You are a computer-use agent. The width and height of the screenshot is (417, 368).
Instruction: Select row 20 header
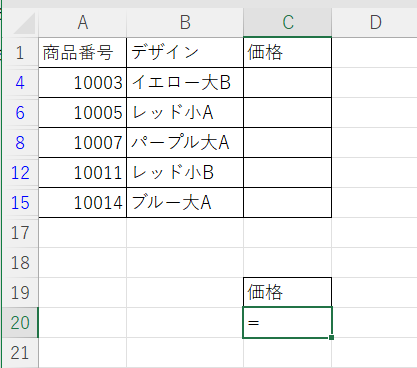[x=20, y=323]
